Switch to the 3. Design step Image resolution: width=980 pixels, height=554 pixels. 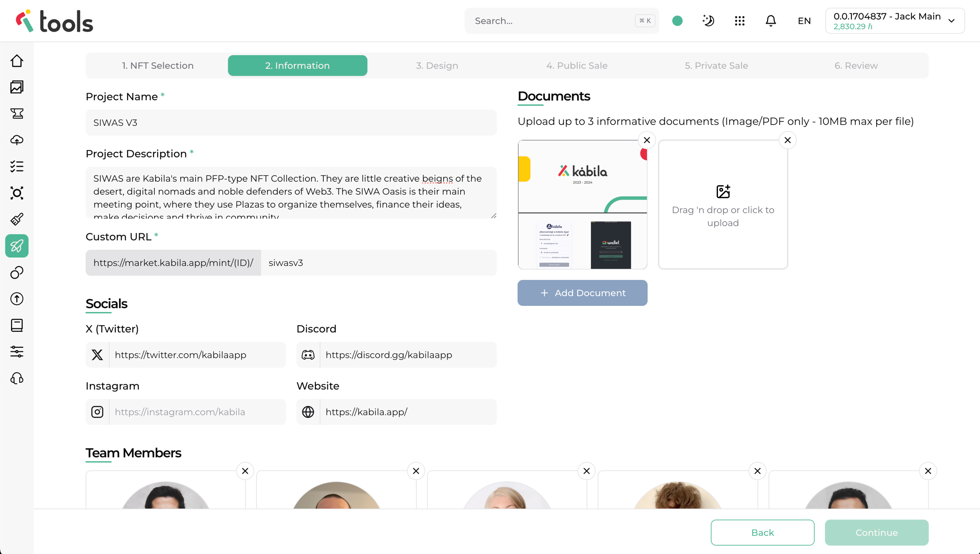437,66
